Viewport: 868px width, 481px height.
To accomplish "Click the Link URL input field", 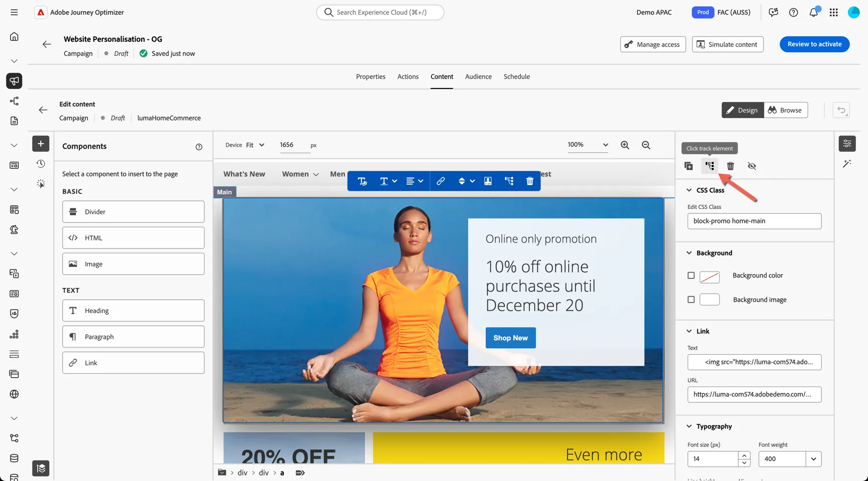I will tap(754, 394).
